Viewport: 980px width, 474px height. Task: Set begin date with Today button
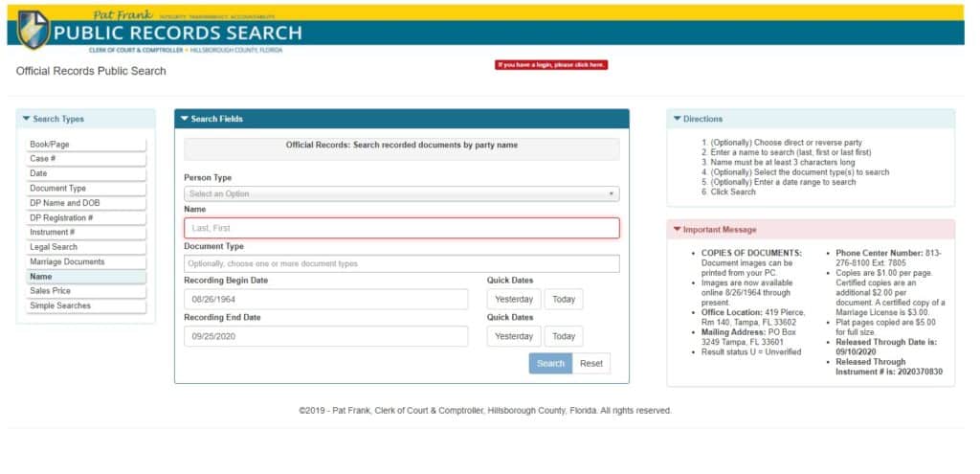point(563,299)
